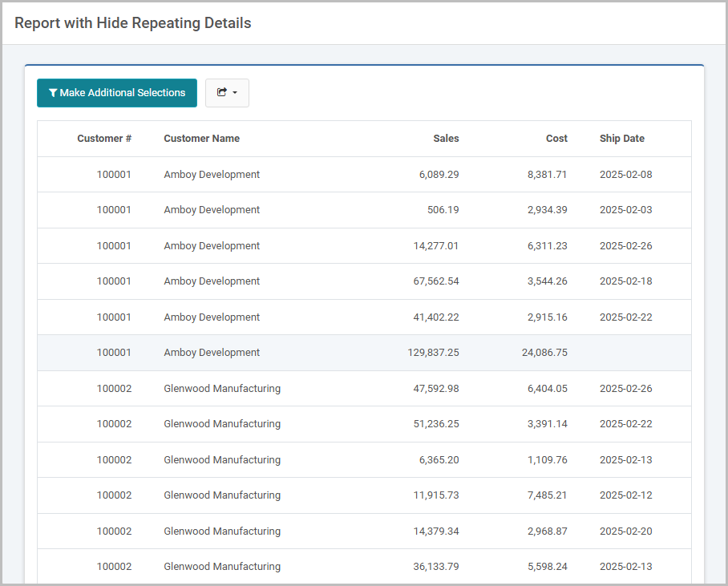This screenshot has height=586, width=728.
Task: Select the sales value 67,562.54
Action: click(x=436, y=281)
